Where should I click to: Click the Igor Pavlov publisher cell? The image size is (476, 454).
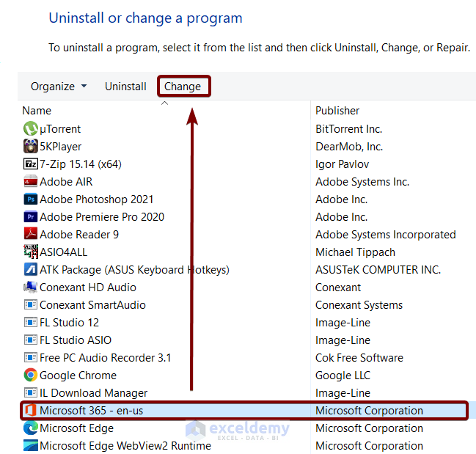(x=342, y=164)
